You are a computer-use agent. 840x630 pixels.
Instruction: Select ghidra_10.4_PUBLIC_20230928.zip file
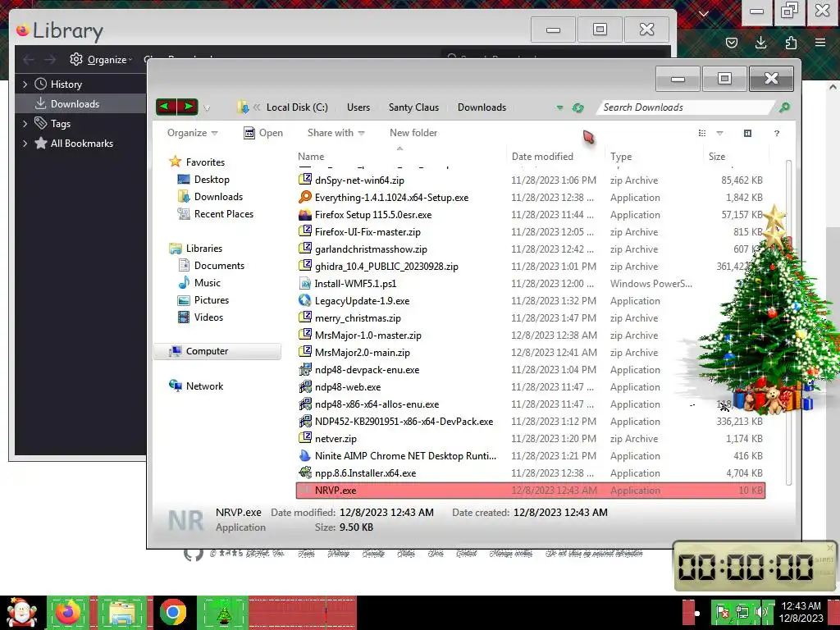386,267
